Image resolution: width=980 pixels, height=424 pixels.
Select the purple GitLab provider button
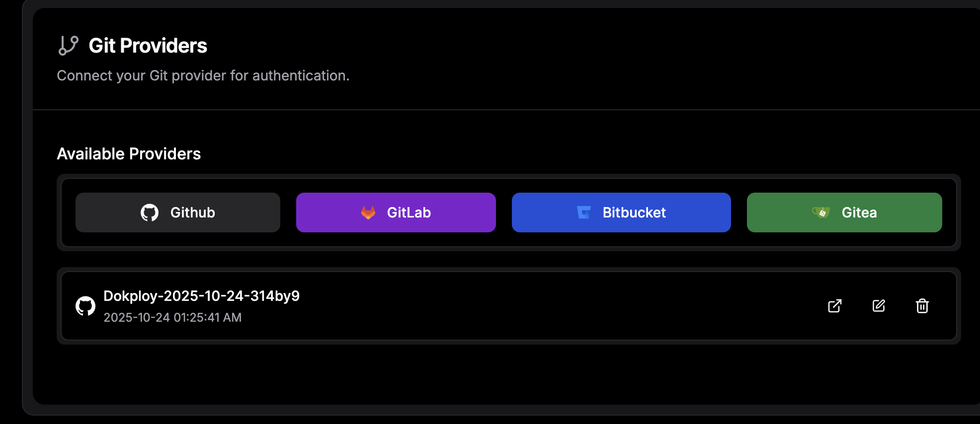396,212
